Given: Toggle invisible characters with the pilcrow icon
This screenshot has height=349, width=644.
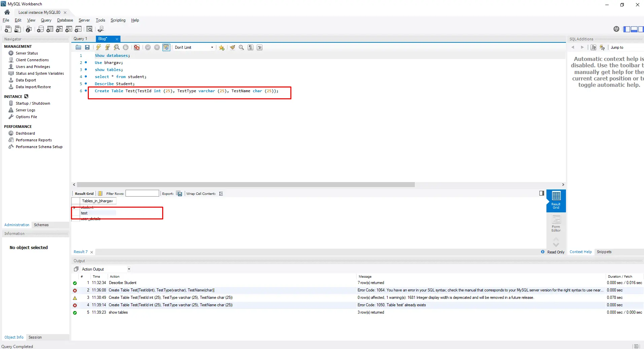Looking at the screenshot, I should [250, 47].
